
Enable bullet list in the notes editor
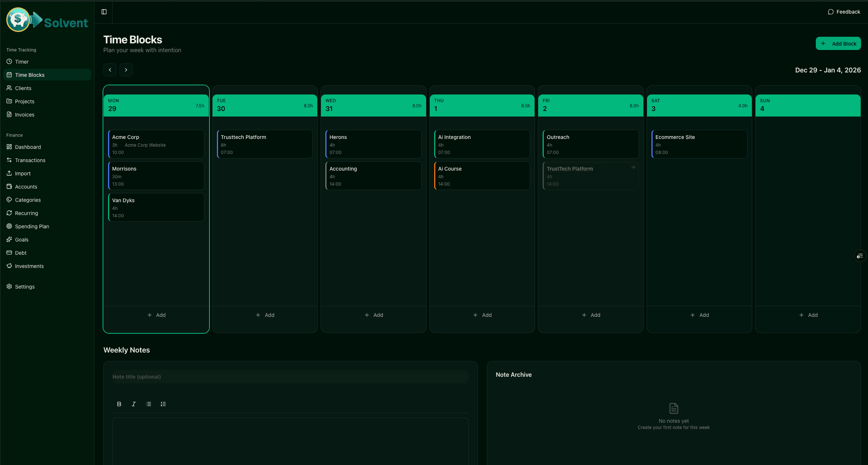(x=149, y=404)
